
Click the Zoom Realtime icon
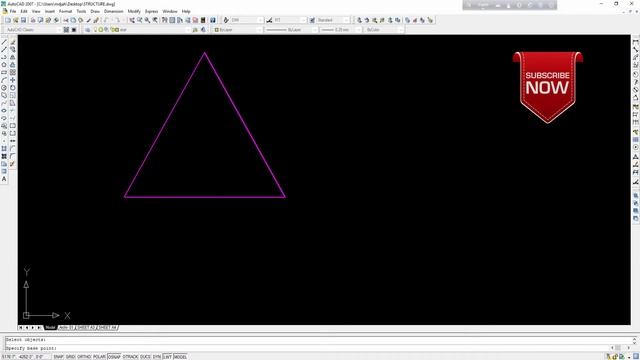click(140, 20)
